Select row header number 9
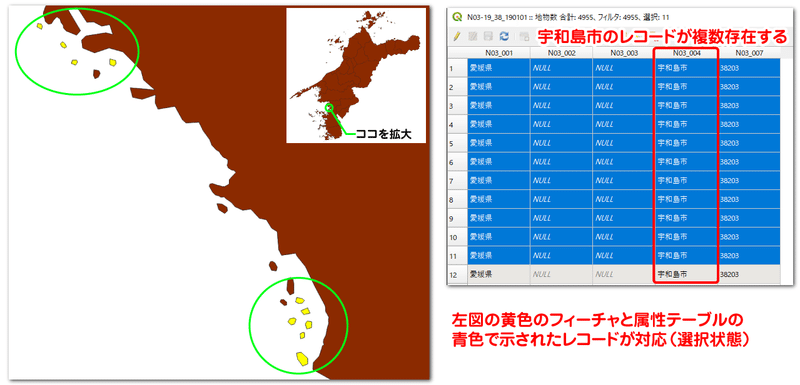This screenshot has height=385, width=800. click(x=457, y=218)
